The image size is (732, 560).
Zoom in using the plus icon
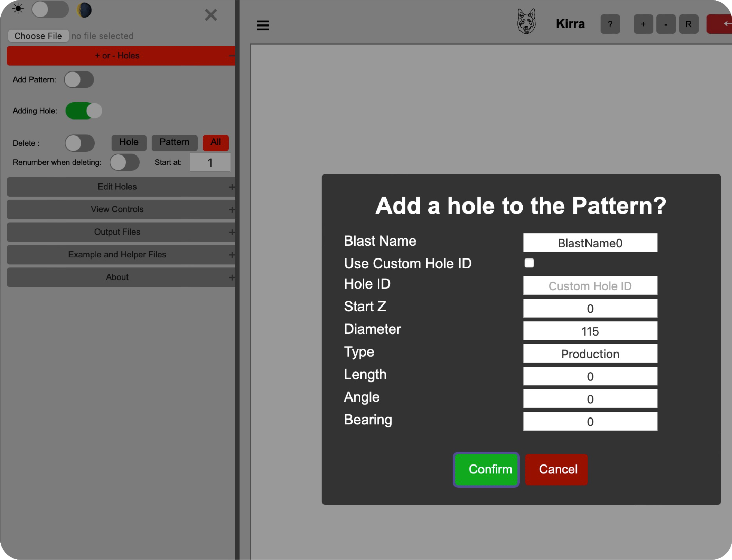coord(643,24)
